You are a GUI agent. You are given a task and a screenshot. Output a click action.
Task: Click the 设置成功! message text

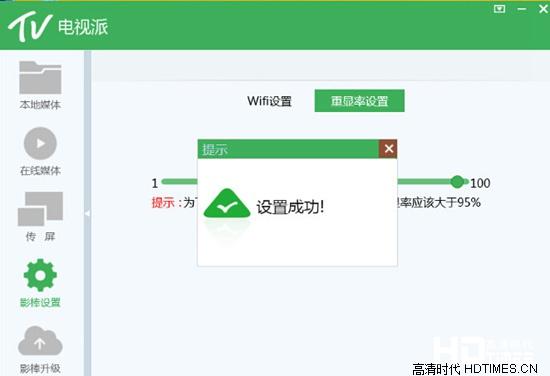click(290, 207)
